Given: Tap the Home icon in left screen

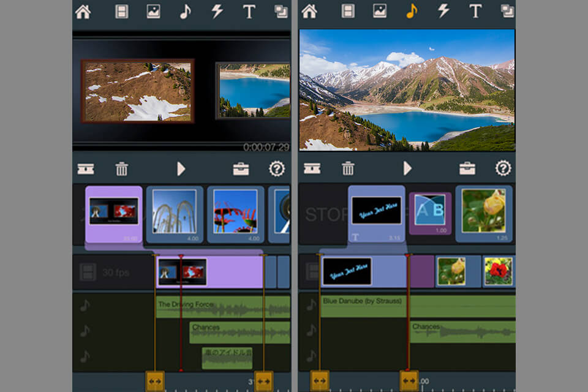Looking at the screenshot, I should coord(83,11).
